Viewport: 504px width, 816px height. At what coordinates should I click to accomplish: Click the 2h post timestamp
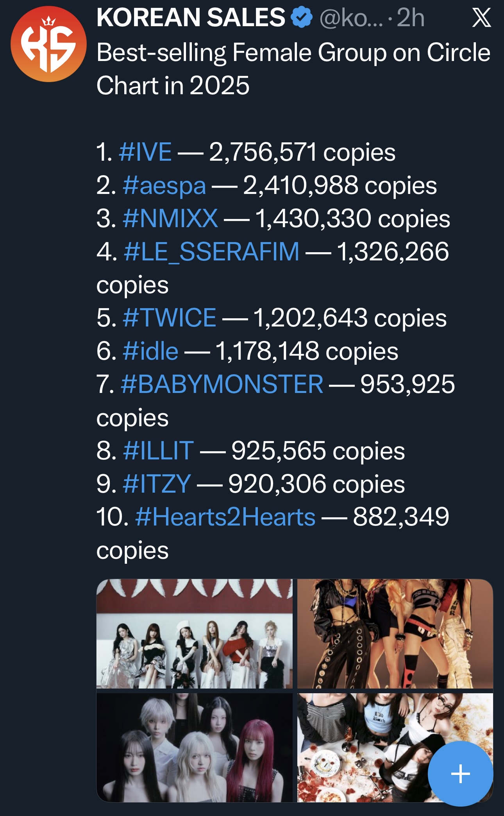411,18
